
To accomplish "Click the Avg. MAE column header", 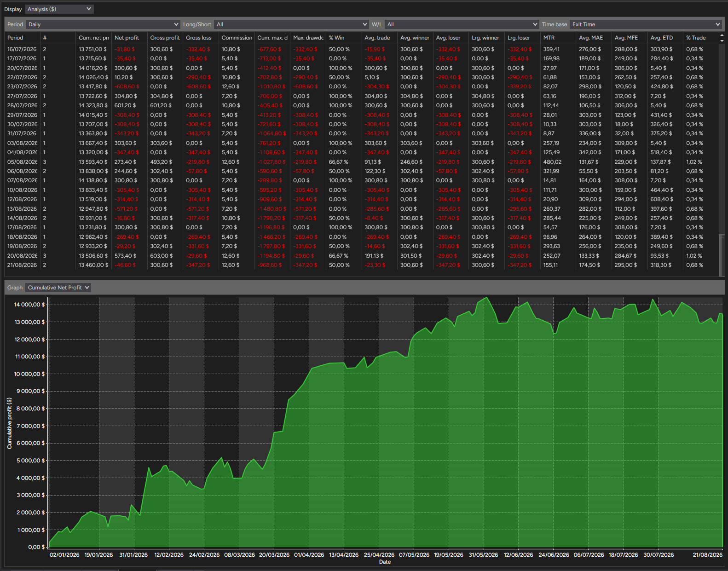I will [x=594, y=38].
